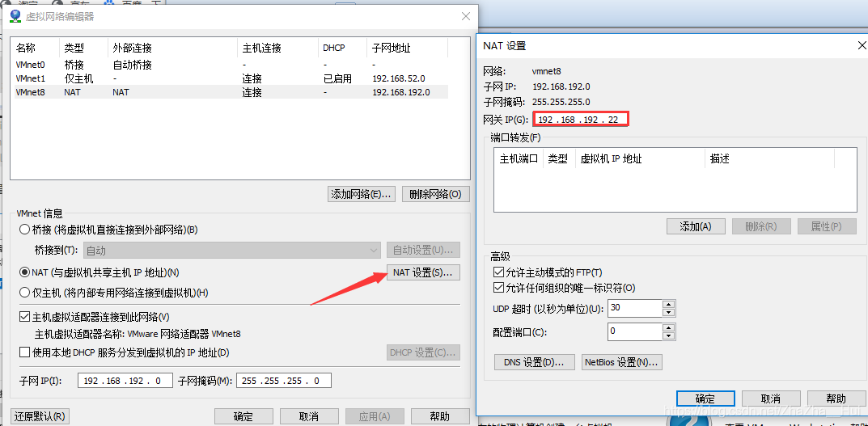Open NetBios 设置(N)... dialog

[x=622, y=362]
